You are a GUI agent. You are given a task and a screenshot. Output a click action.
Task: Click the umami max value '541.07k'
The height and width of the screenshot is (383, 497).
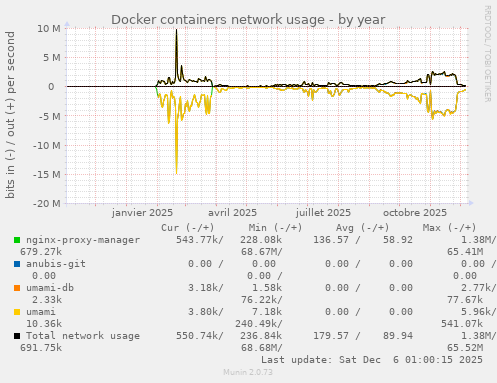[462, 324]
